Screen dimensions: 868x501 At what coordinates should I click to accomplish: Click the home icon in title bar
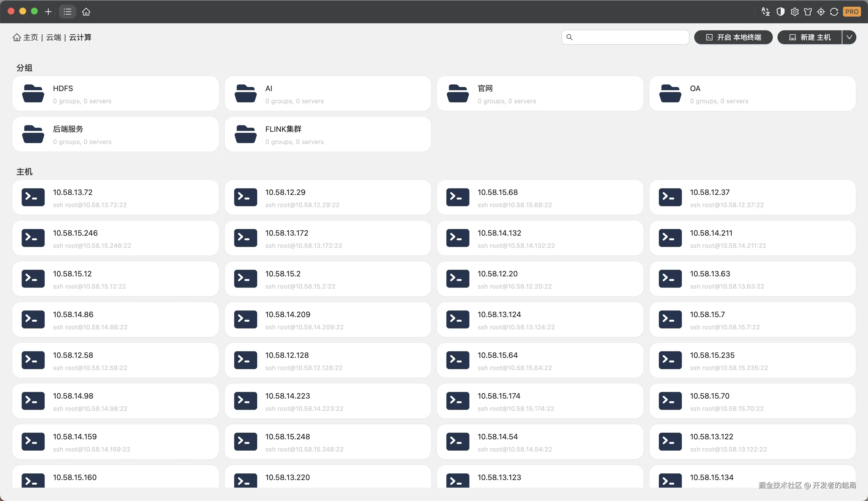86,12
